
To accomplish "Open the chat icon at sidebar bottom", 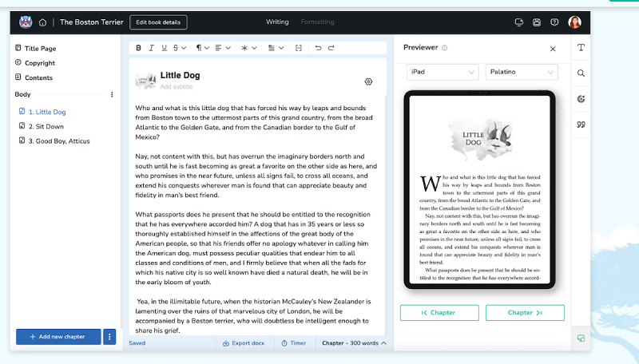I will pos(581,338).
